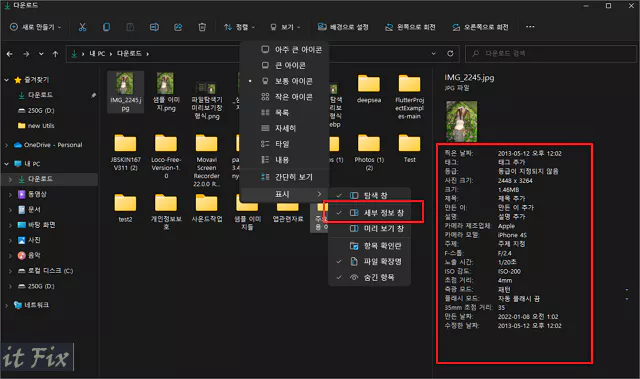The width and height of the screenshot is (640, 379).
Task: Expand the 네트워크 tree node
Action: click(x=7, y=305)
